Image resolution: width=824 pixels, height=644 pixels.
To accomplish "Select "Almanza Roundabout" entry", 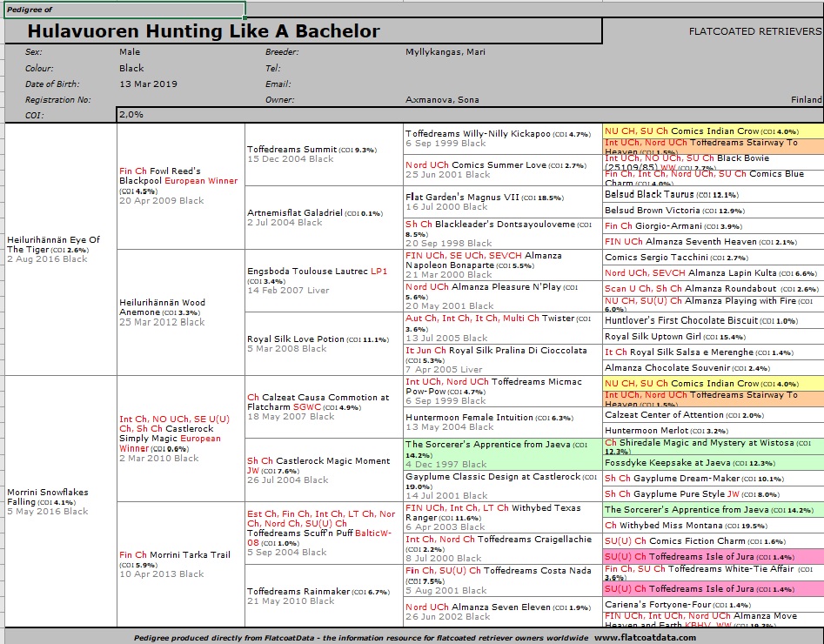I will tap(713, 289).
